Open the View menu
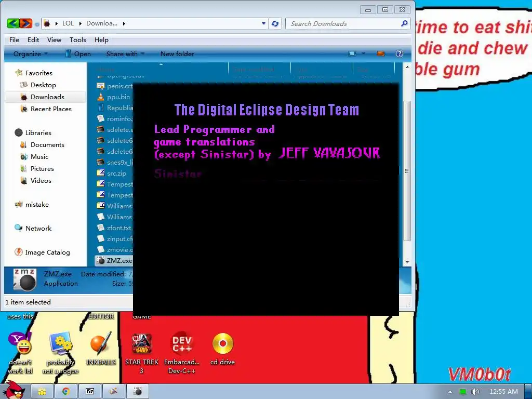Viewport: 532px width, 399px height. [x=54, y=39]
